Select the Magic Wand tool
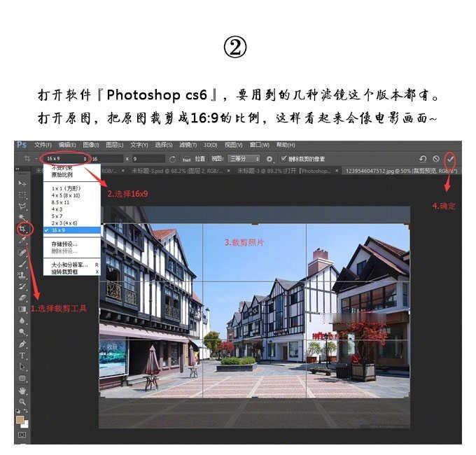The height and width of the screenshot is (455, 476). point(22,218)
